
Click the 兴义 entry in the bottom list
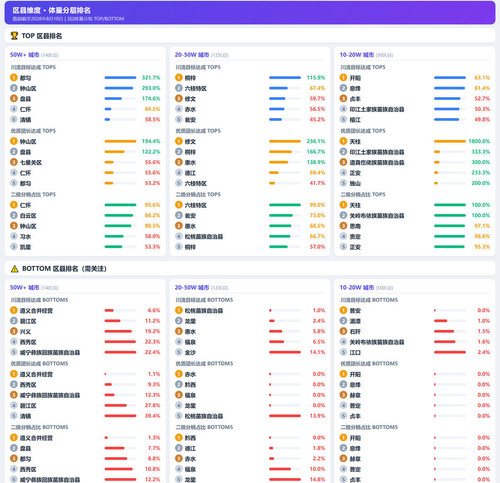point(25,332)
